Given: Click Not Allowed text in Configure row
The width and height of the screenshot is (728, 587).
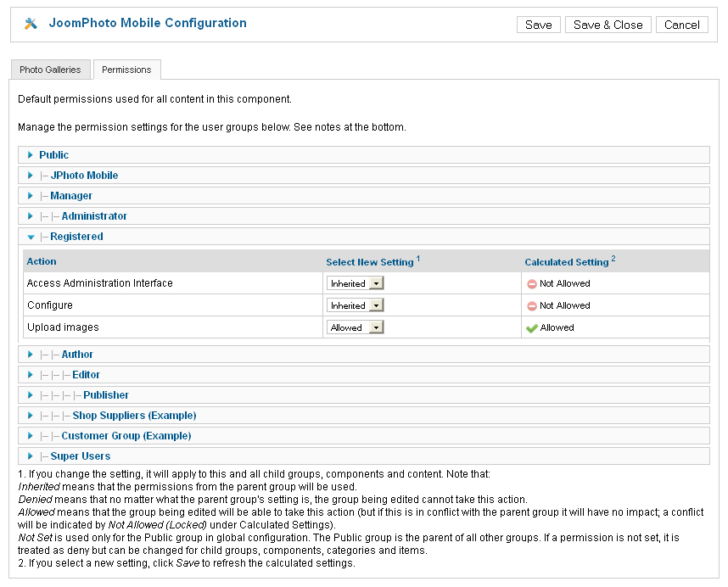Looking at the screenshot, I should pos(564,305).
